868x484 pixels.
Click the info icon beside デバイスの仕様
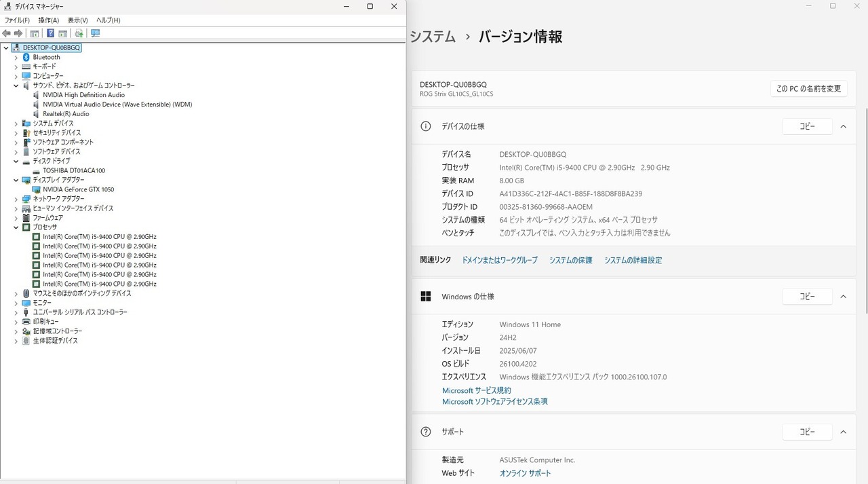click(426, 126)
